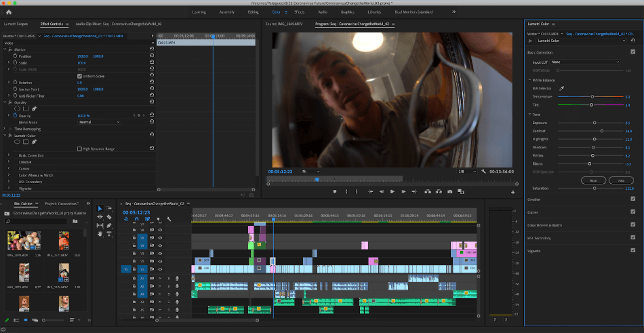
Task: Switch project panel to icon view
Action: tap(26, 320)
